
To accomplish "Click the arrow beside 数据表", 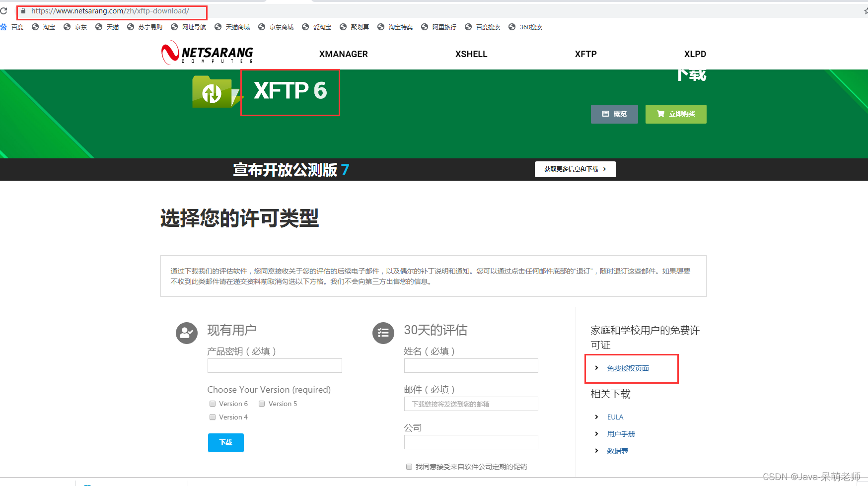I will click(596, 451).
